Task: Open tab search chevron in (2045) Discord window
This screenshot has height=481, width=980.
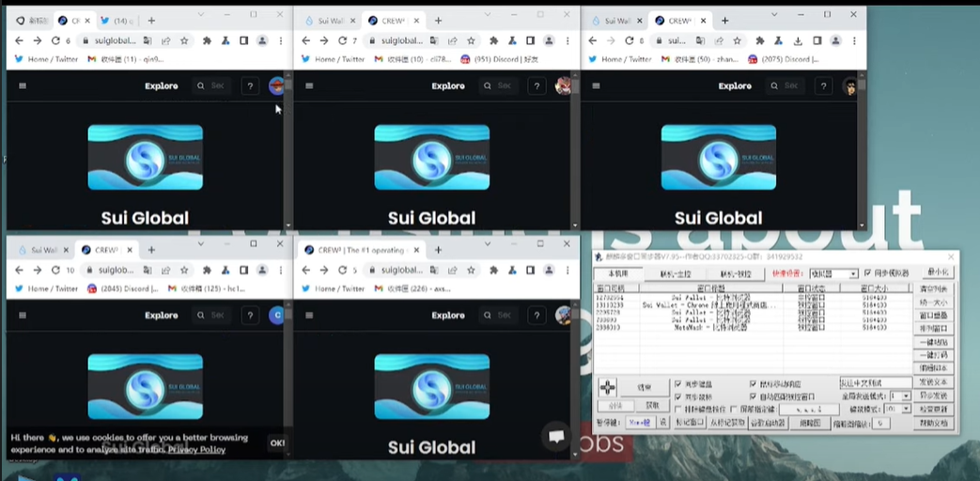Action: [x=201, y=243]
